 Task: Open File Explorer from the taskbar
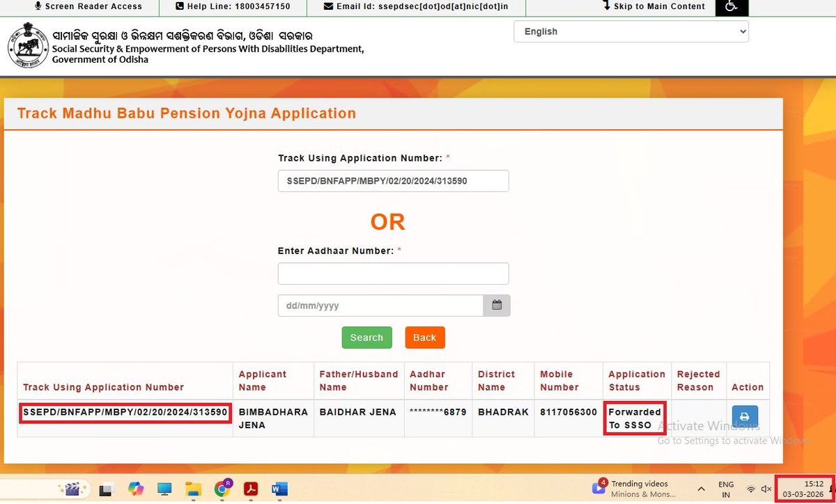(x=194, y=489)
